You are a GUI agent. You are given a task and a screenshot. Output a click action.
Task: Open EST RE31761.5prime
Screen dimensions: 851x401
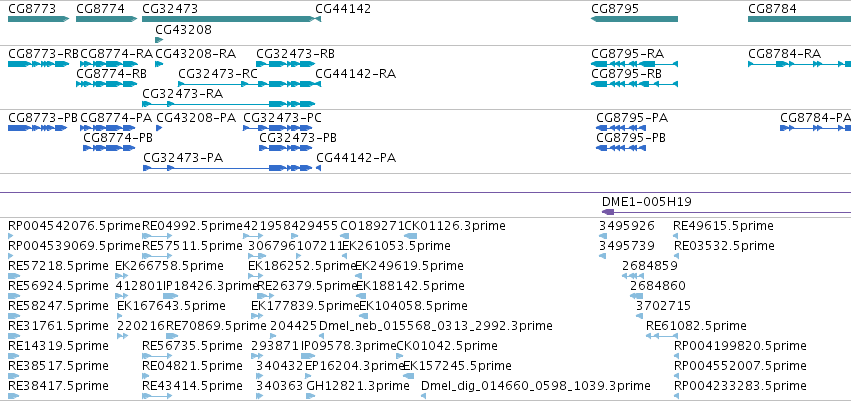[14, 336]
